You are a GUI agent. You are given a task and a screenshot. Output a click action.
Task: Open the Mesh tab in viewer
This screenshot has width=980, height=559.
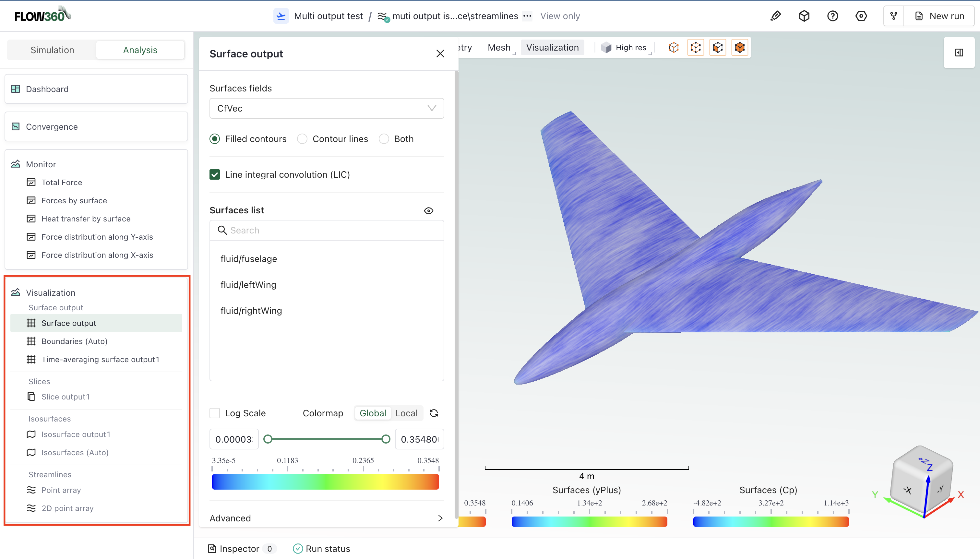pos(499,48)
